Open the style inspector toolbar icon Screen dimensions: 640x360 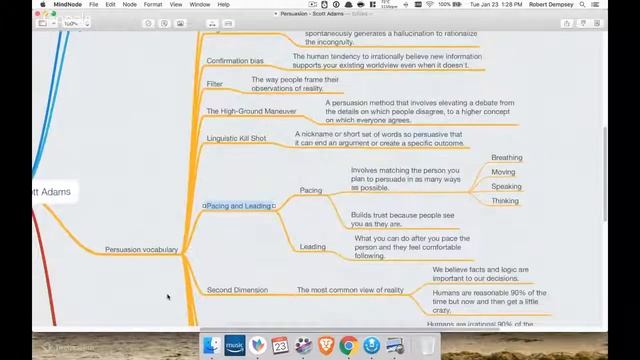(x=583, y=24)
